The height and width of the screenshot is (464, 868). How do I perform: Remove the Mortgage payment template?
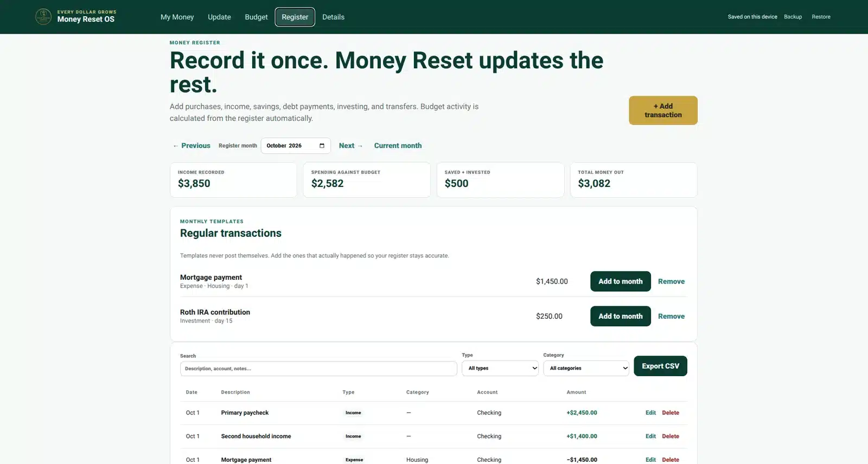point(671,281)
